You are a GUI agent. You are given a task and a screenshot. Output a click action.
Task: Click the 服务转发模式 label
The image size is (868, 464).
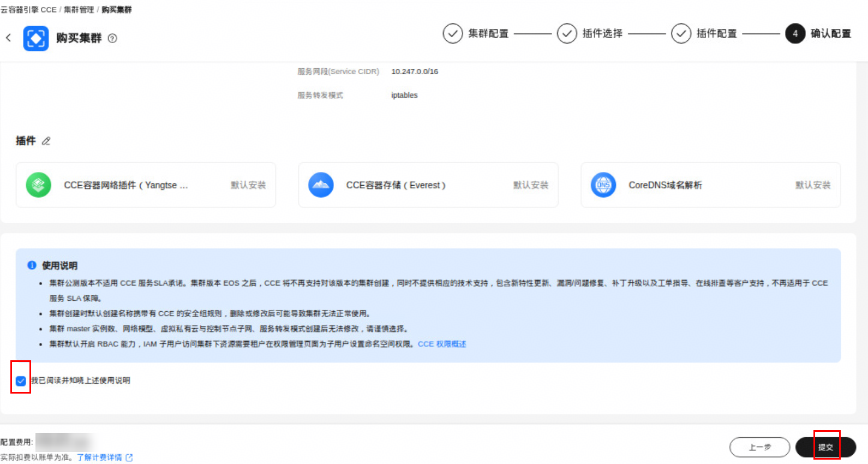[x=320, y=95]
